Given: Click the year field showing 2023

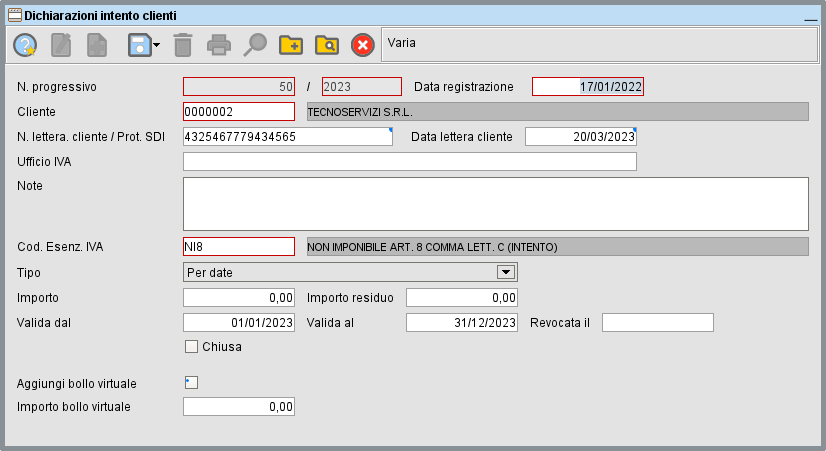Looking at the screenshot, I should coord(361,86).
